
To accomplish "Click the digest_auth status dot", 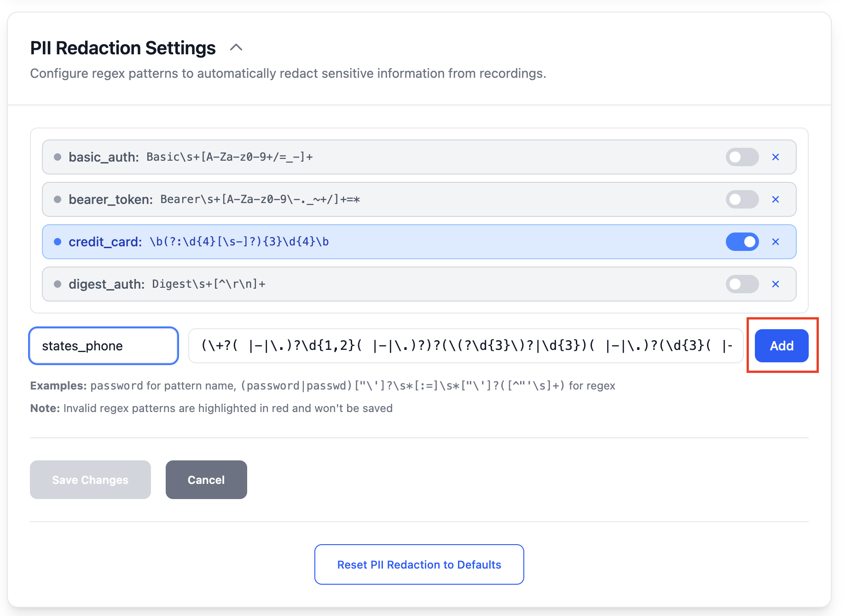I will click(58, 284).
